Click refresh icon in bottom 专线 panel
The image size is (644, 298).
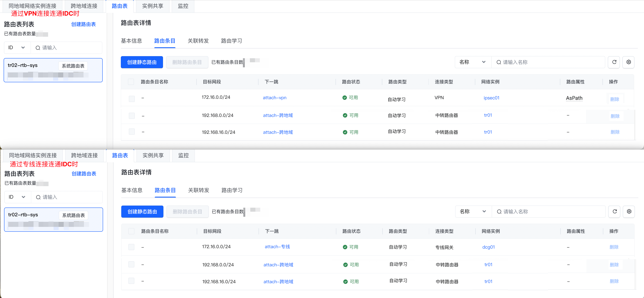pos(614,211)
